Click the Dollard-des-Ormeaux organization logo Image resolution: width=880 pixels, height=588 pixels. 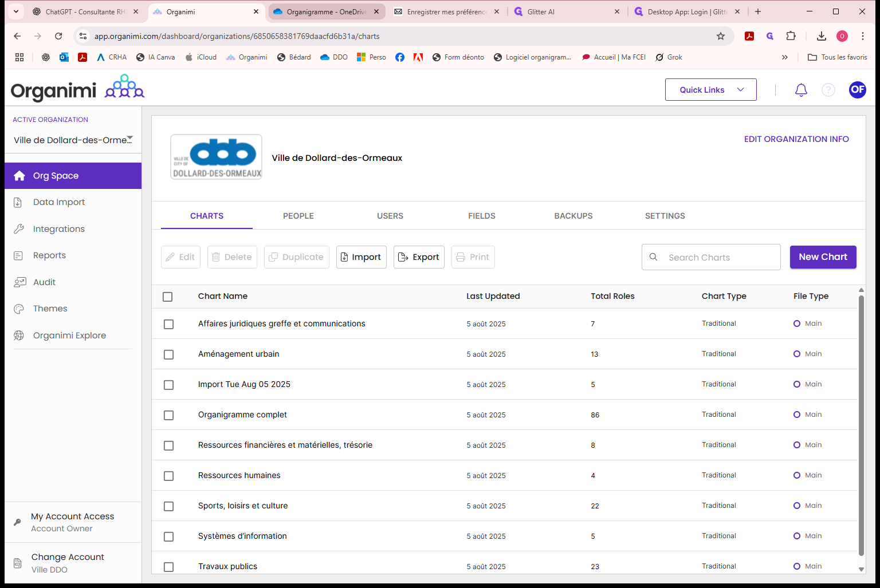coord(217,157)
